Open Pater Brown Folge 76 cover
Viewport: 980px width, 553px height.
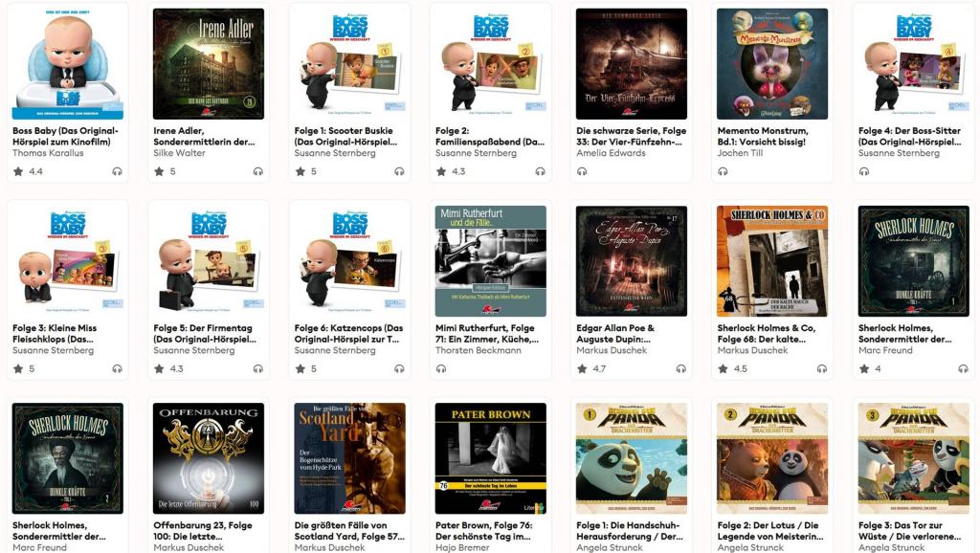point(491,458)
